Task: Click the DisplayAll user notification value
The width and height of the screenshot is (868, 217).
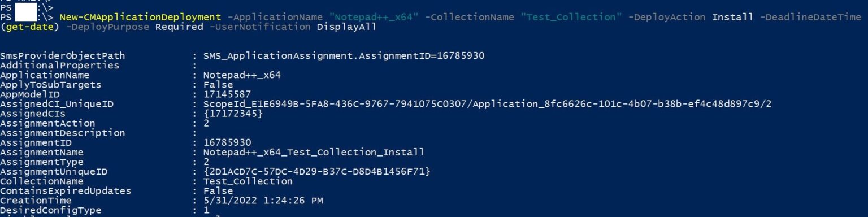Action: pos(346,27)
